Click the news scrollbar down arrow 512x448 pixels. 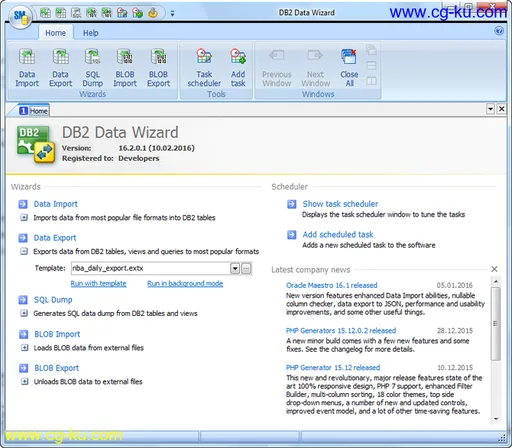(496, 419)
